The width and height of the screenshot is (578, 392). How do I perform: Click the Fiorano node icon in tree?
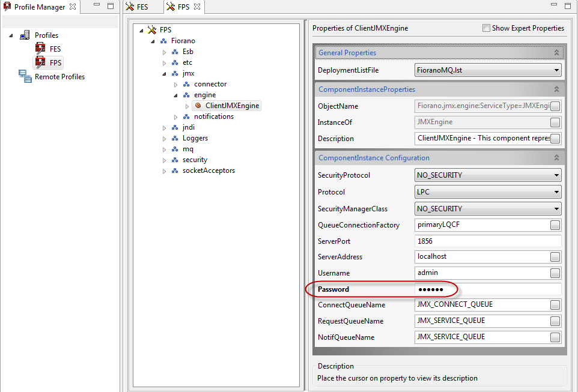pos(163,41)
